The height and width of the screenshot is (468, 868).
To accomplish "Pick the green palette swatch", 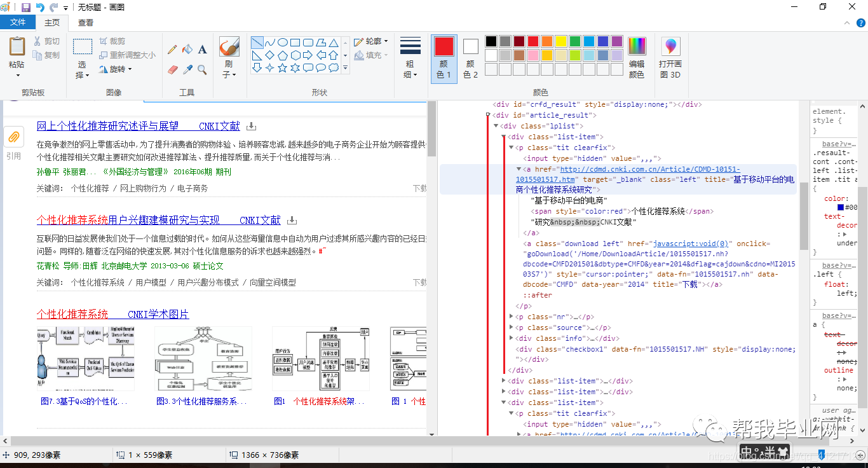I will 575,41.
